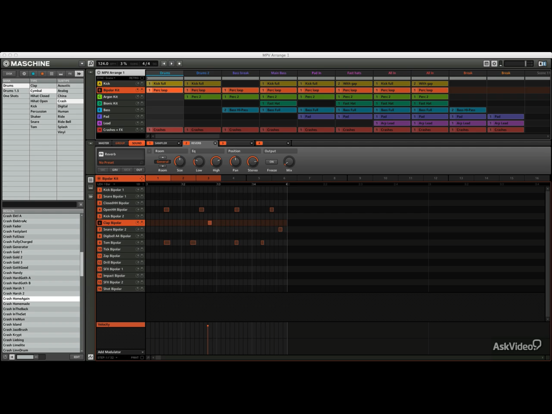Open the Sampler module slot 1 dropdown
Viewport: 552px width, 414px height.
(178, 143)
